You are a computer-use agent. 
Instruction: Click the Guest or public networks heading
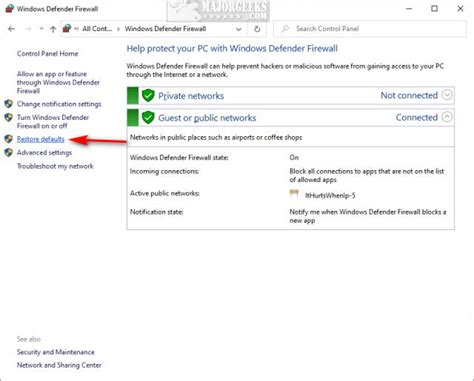tap(207, 118)
